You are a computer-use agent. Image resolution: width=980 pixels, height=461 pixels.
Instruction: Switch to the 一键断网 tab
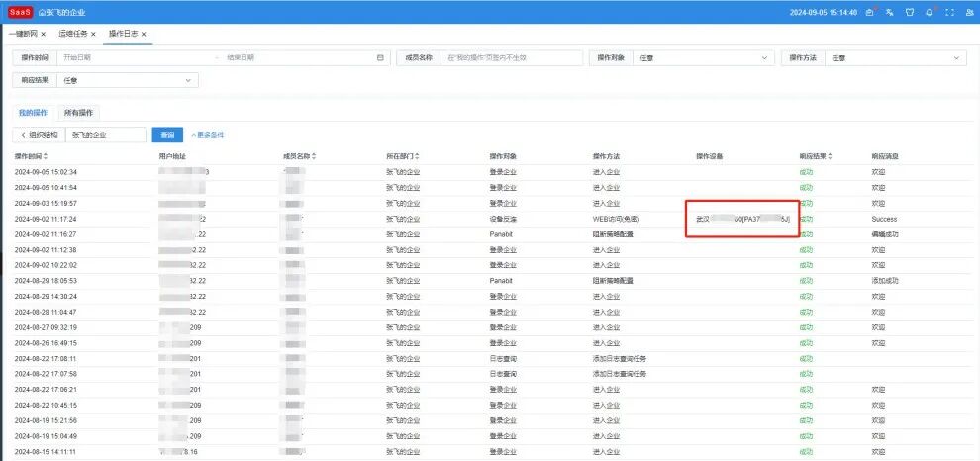tap(23, 34)
